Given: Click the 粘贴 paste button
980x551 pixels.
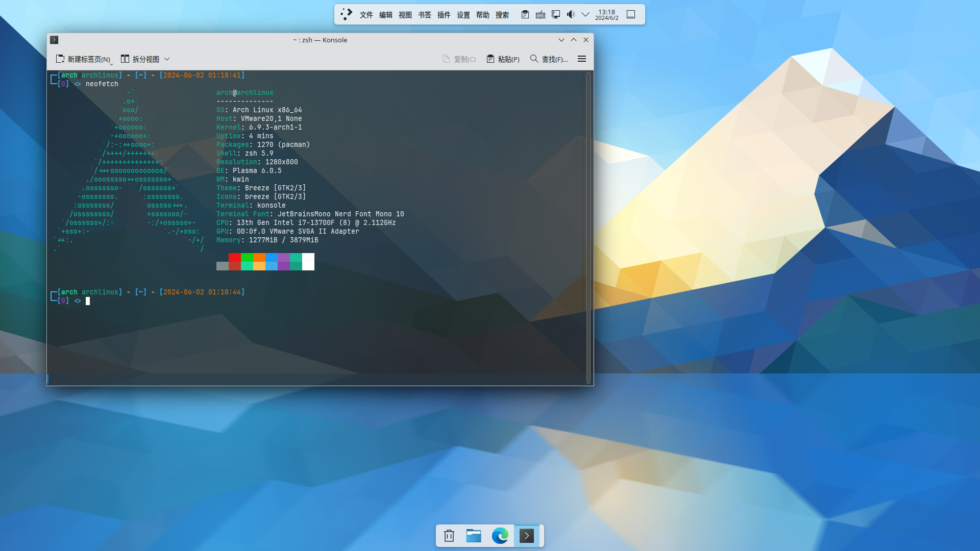Looking at the screenshot, I should [503, 59].
